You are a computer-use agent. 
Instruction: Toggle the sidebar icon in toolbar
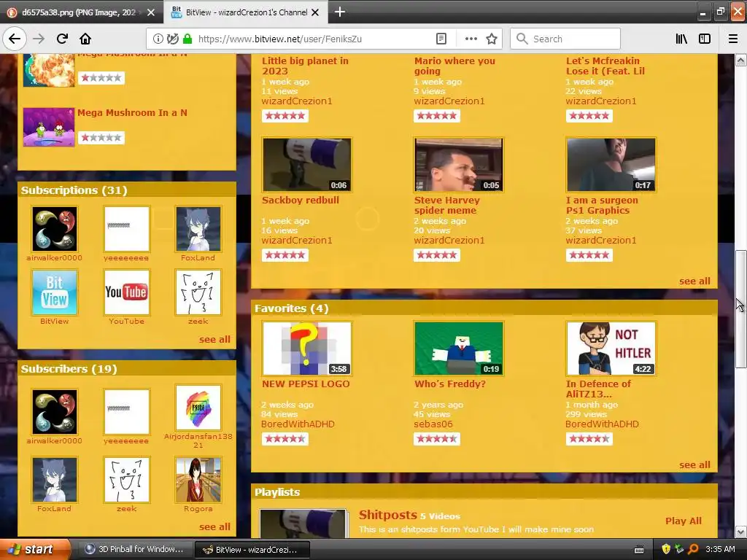pos(704,39)
